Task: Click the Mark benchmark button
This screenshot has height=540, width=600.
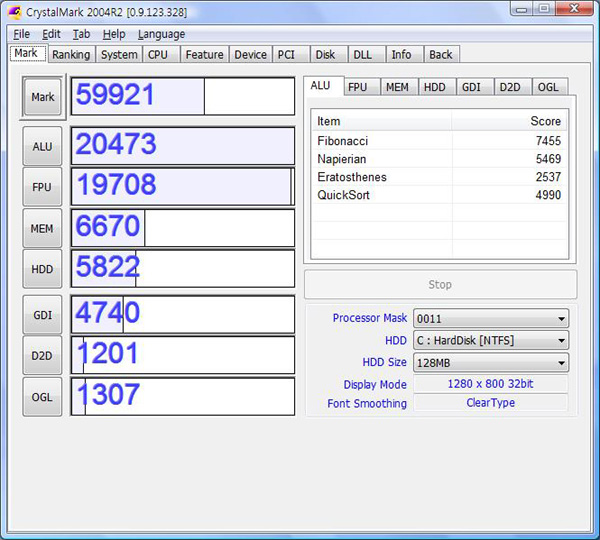Action: point(43,97)
